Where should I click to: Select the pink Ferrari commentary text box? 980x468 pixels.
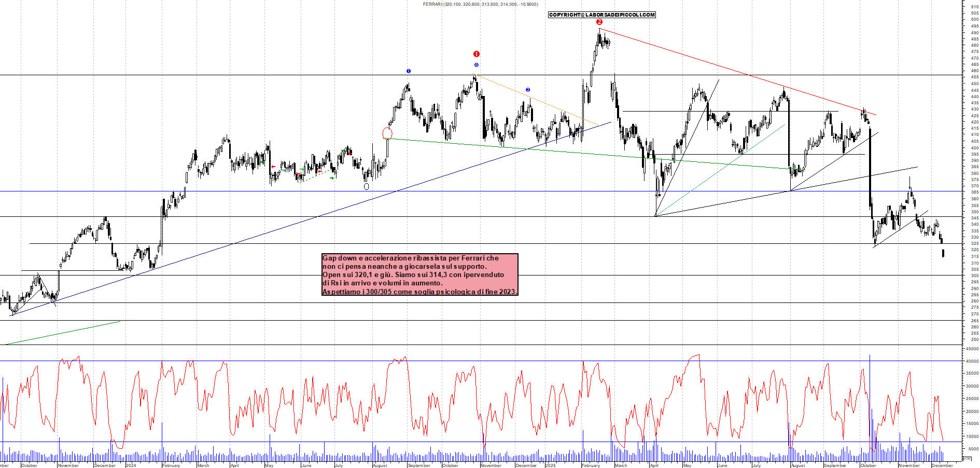(x=419, y=274)
